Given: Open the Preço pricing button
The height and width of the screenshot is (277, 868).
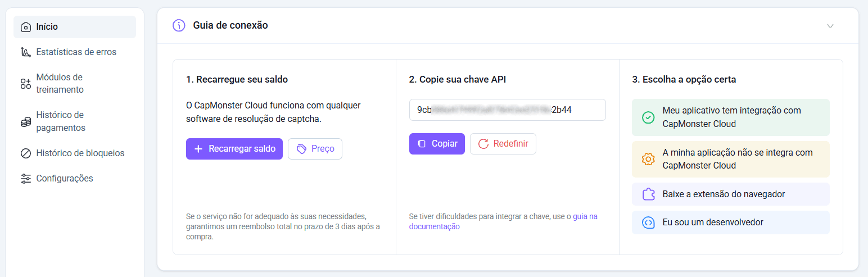Looking at the screenshot, I should click(315, 149).
